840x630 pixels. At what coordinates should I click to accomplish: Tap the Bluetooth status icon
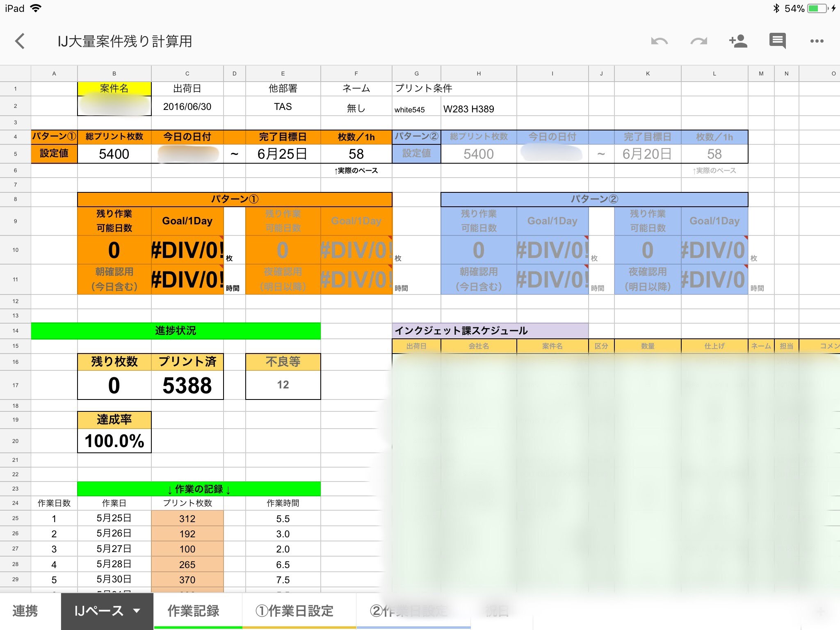(x=776, y=9)
